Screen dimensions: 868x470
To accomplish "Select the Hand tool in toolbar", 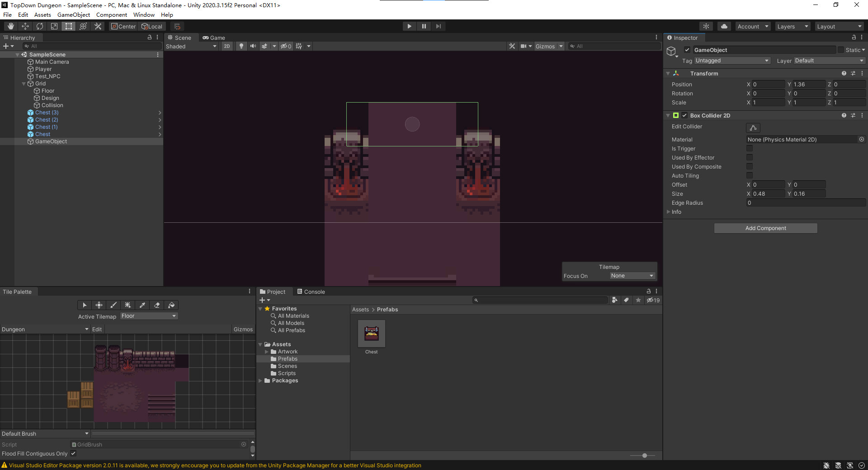I will [x=10, y=26].
